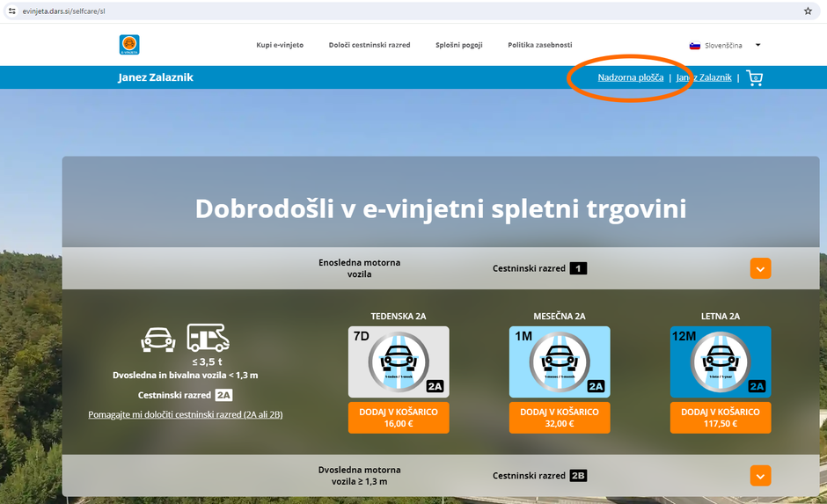The height and width of the screenshot is (504, 827).
Task: Open Politika zasebnosti page
Action: click(x=540, y=45)
